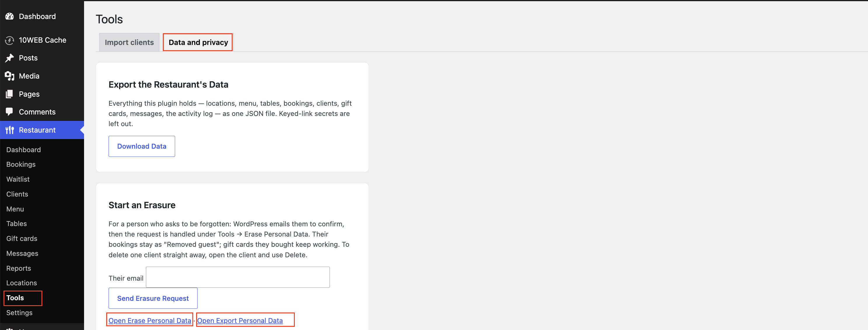Open Restaurant Settings submenu item
The image size is (868, 330).
(20, 313)
